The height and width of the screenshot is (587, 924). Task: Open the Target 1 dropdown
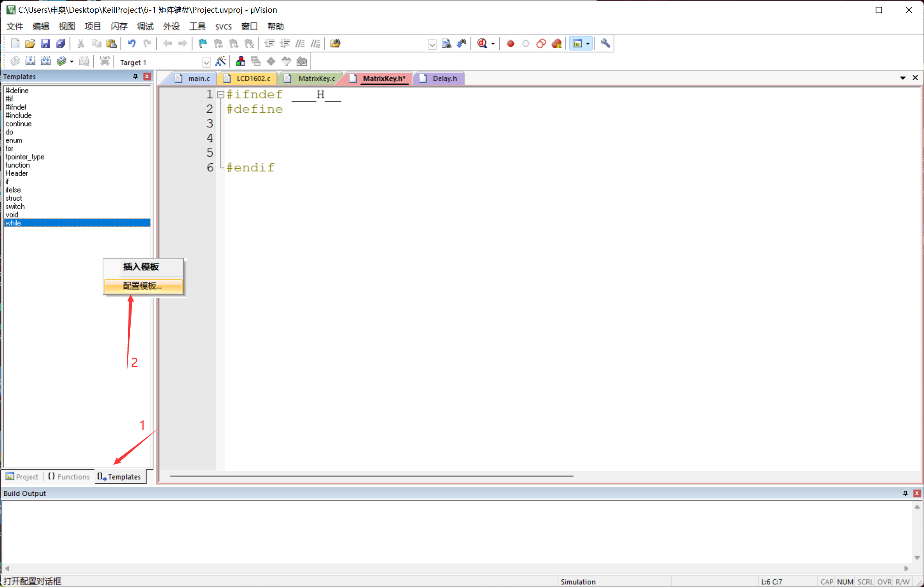tap(206, 62)
